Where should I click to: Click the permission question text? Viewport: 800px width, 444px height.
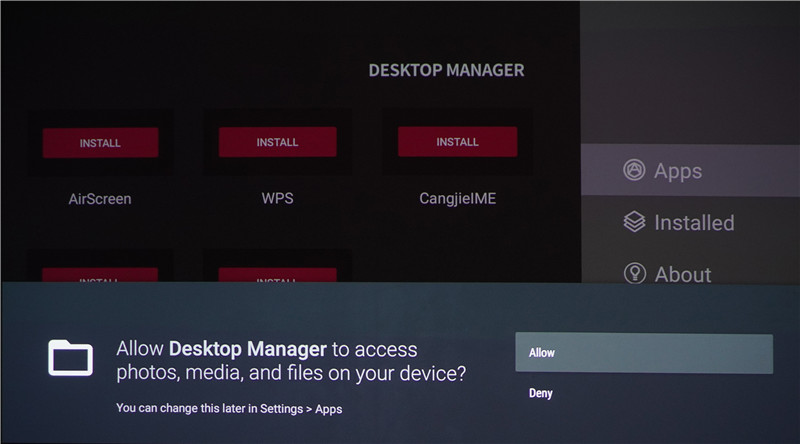(291, 361)
